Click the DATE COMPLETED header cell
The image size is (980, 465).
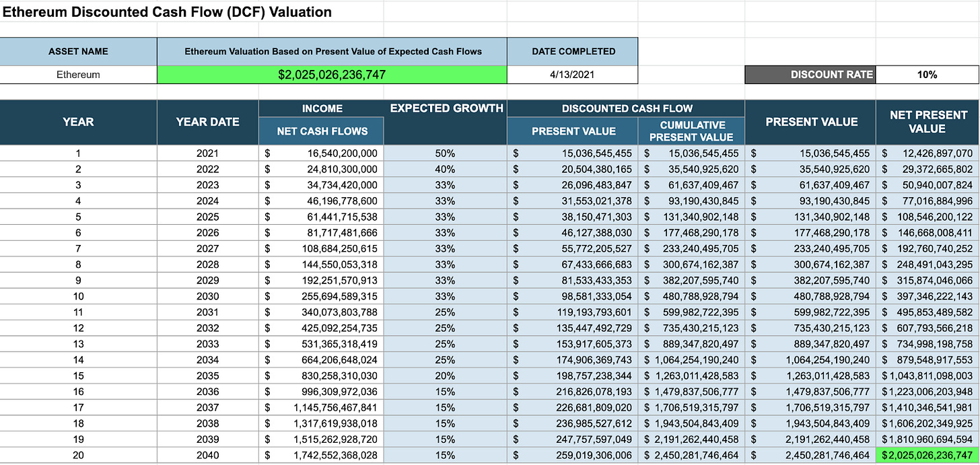click(572, 51)
